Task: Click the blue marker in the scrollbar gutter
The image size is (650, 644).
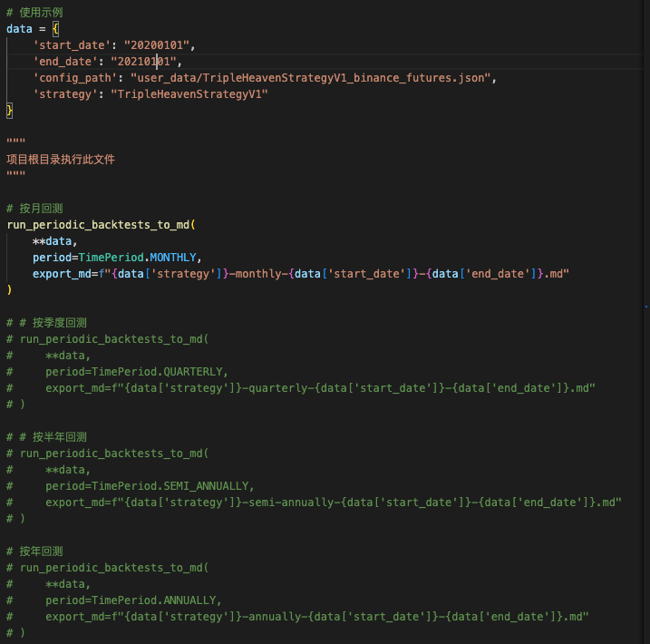Action: [645, 308]
